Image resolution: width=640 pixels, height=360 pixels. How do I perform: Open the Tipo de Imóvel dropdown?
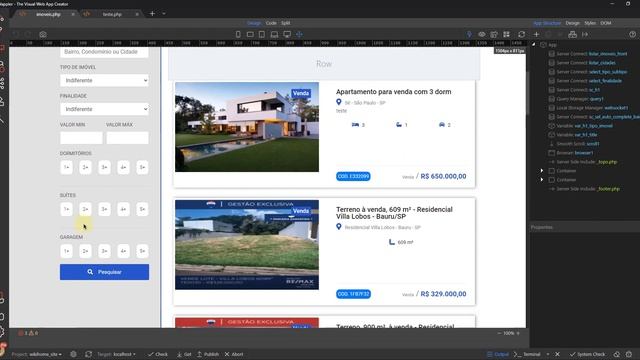(x=104, y=80)
